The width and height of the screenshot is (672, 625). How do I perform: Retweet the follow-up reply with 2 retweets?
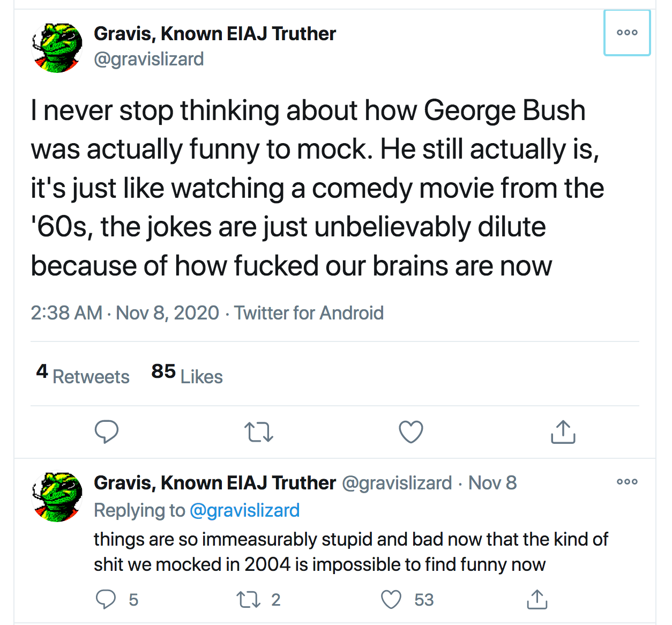[249, 599]
